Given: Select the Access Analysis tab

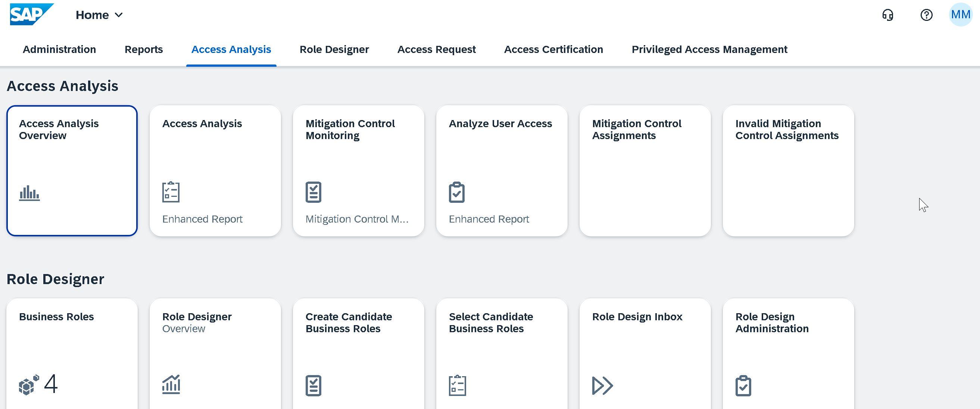Looking at the screenshot, I should pos(231,50).
